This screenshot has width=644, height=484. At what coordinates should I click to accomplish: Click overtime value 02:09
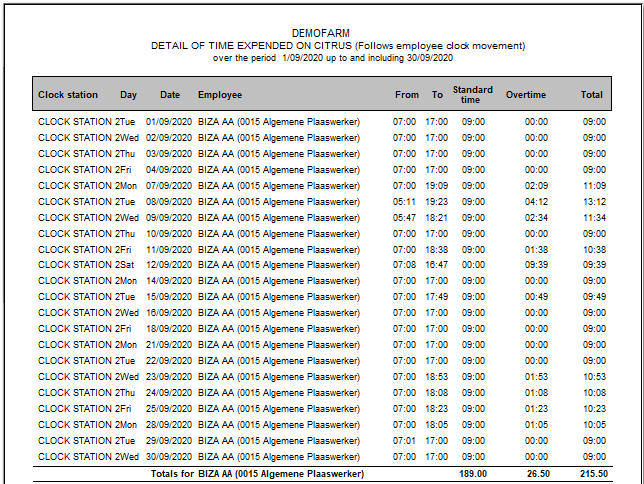pos(536,186)
